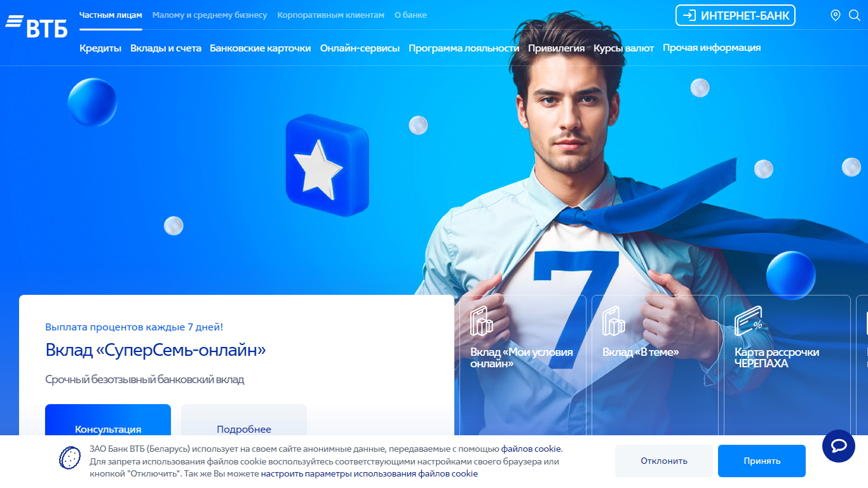
Task: Switch to the Малому и среднему бизнесу tab
Action: pos(210,15)
